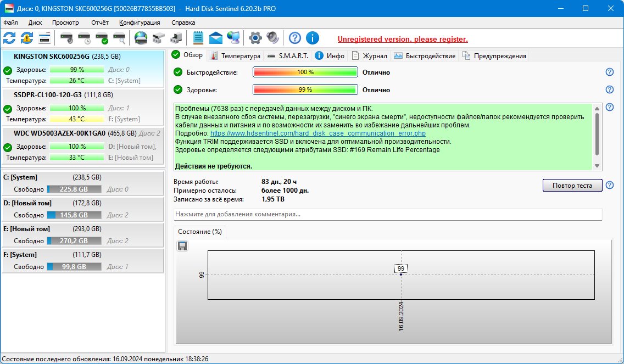Click the disk with clock toolbar icon
Image resolution: width=624 pixels, height=364 pixels.
(x=85, y=38)
